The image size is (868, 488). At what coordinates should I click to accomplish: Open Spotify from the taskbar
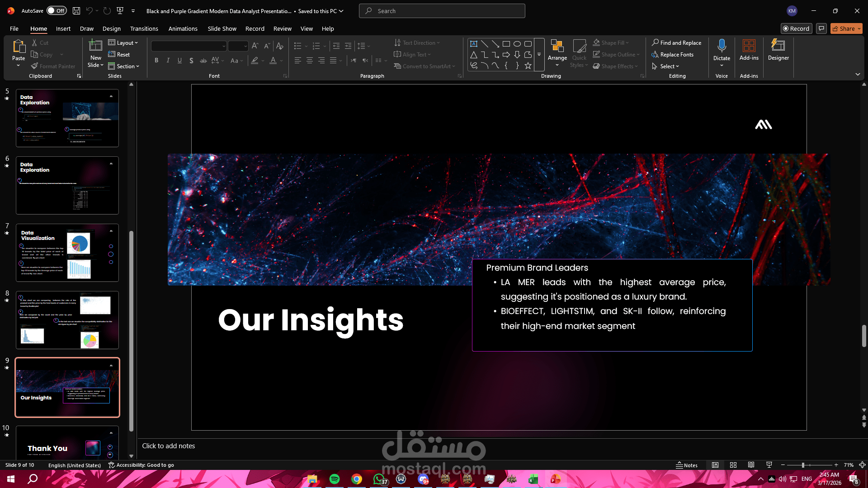click(335, 479)
